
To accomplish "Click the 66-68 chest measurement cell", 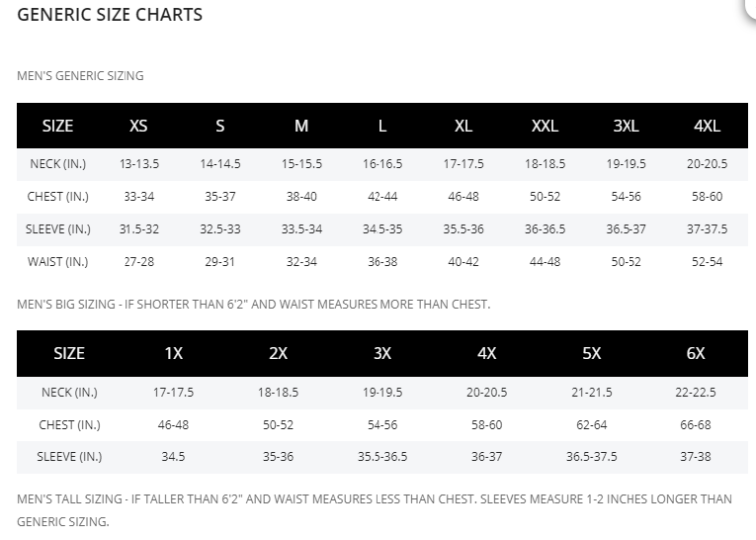I will tap(696, 425).
